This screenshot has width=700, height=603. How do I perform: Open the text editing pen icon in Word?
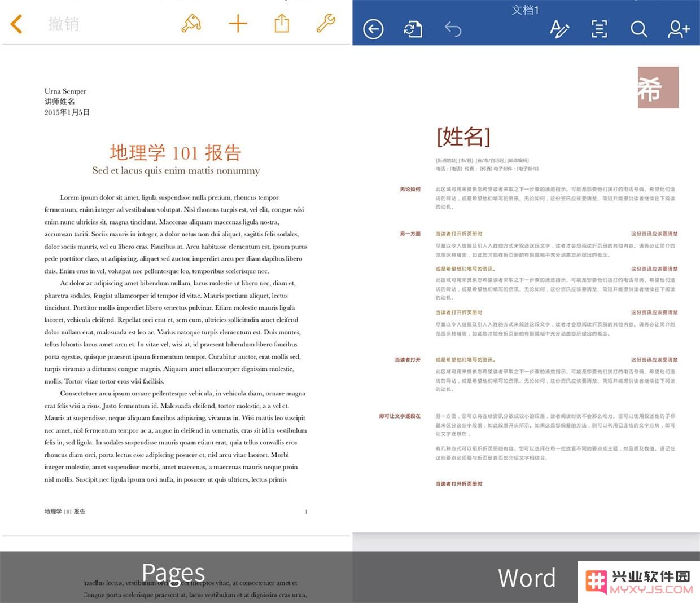pyautogui.click(x=559, y=29)
